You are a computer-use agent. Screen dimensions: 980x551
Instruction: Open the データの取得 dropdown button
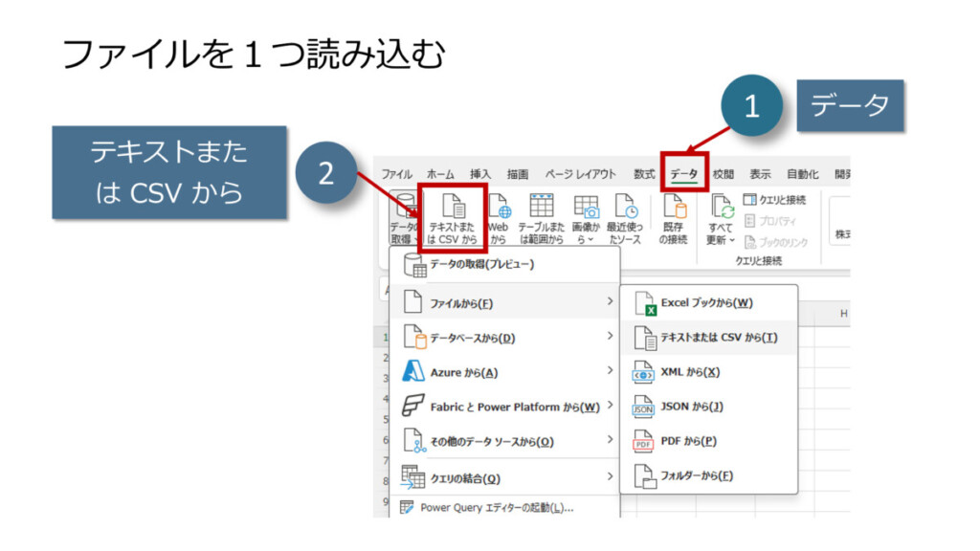(403, 219)
